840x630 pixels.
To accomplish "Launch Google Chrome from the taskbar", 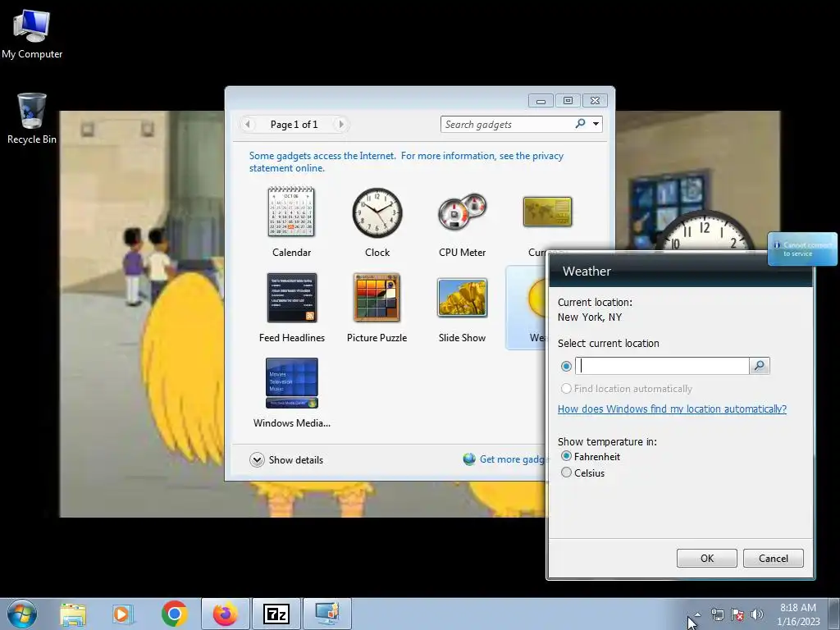I will pyautogui.click(x=174, y=614).
